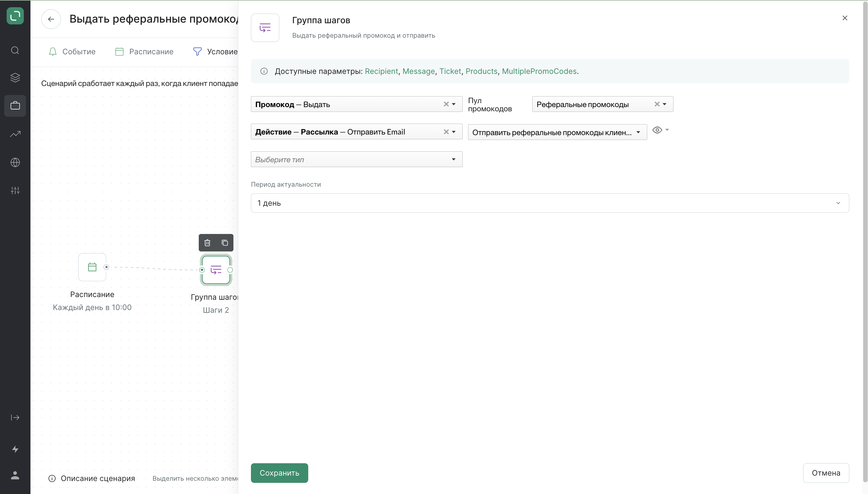The width and height of the screenshot is (868, 494).
Task: Open the layers stack icon in the sidebar
Action: pyautogui.click(x=15, y=78)
